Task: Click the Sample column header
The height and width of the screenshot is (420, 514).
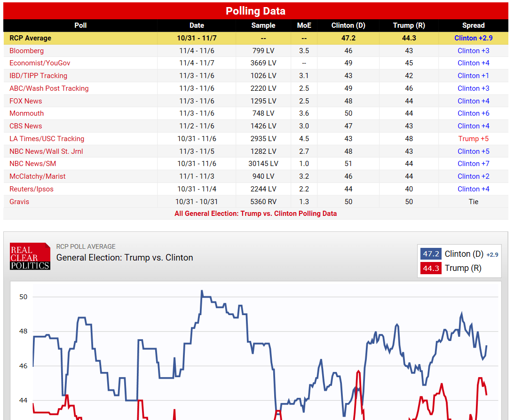Action: coord(263,25)
